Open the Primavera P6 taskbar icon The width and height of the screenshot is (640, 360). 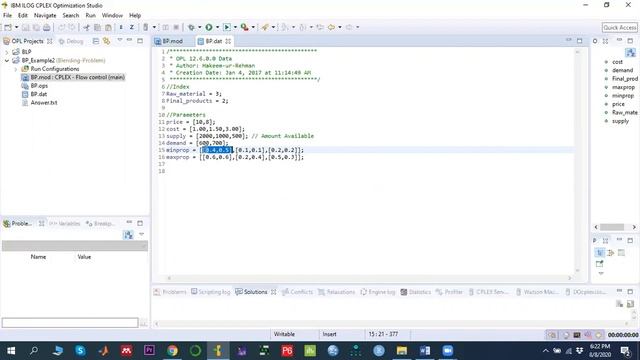(x=287, y=351)
